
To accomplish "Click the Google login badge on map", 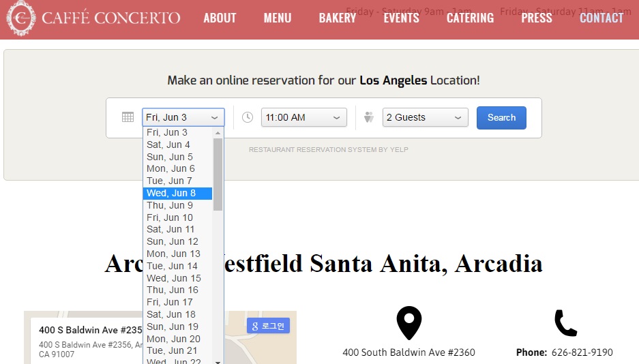I will (x=268, y=326).
